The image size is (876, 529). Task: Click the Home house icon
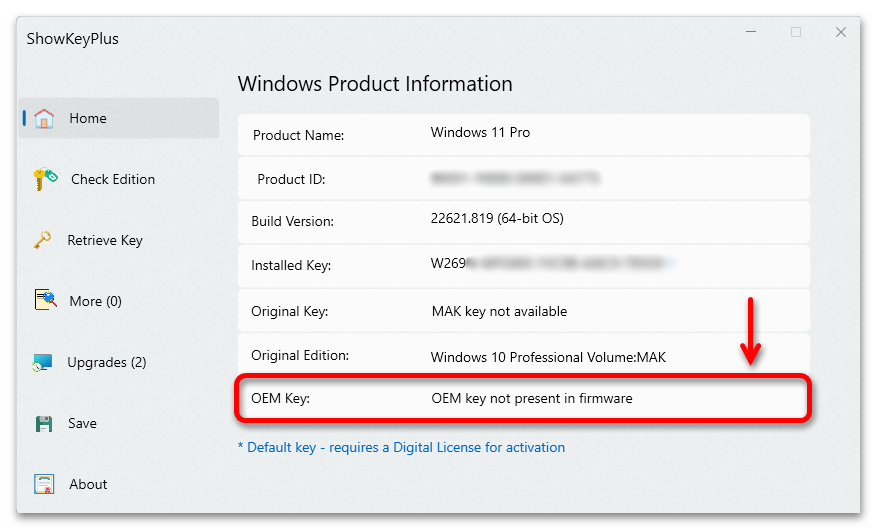[x=44, y=119]
